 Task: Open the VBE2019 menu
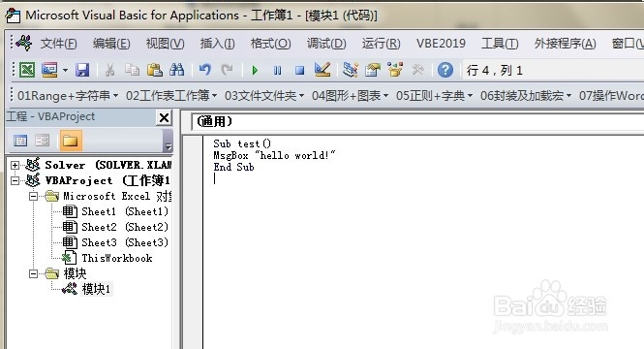click(441, 44)
